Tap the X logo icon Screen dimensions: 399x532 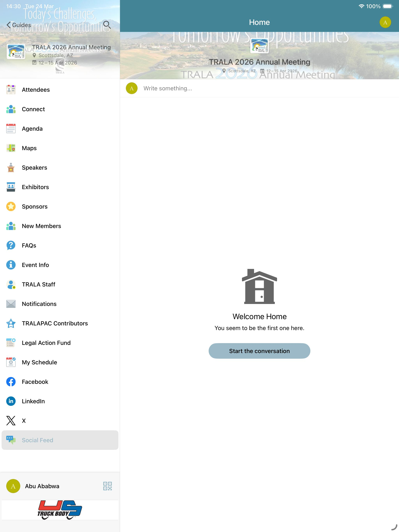[x=11, y=421]
